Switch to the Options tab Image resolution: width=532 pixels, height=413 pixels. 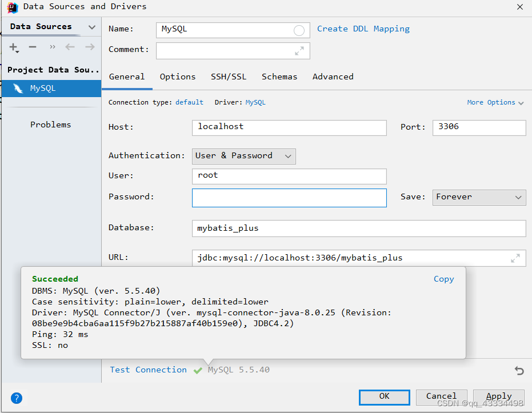pyautogui.click(x=178, y=77)
